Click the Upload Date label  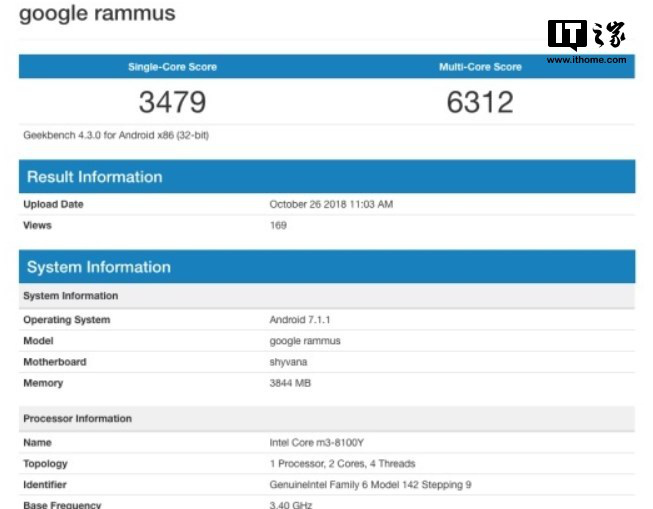(x=53, y=204)
